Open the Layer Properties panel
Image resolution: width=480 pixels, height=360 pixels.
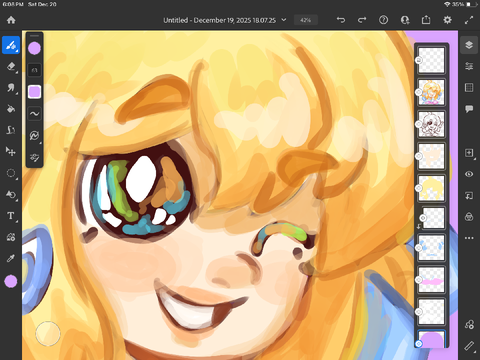(469, 66)
